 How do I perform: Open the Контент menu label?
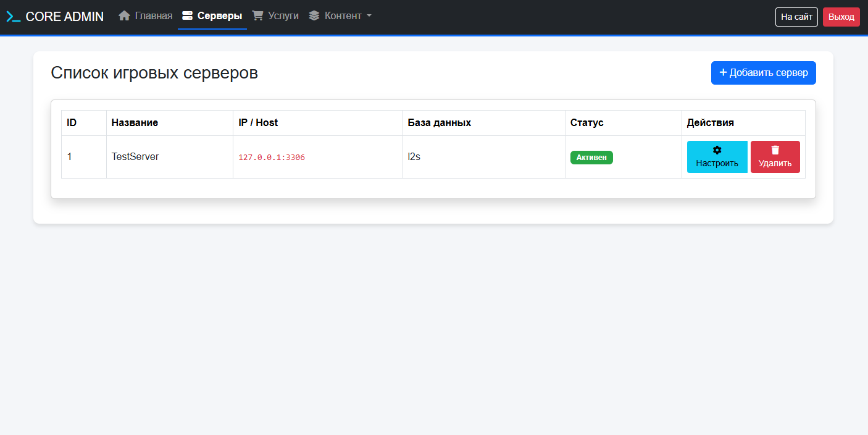pos(343,15)
